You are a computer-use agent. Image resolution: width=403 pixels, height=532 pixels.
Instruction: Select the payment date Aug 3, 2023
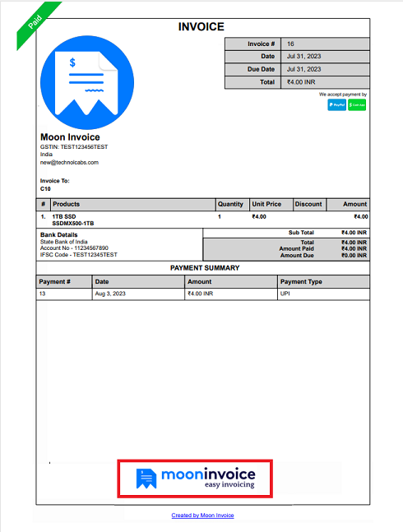point(110,294)
